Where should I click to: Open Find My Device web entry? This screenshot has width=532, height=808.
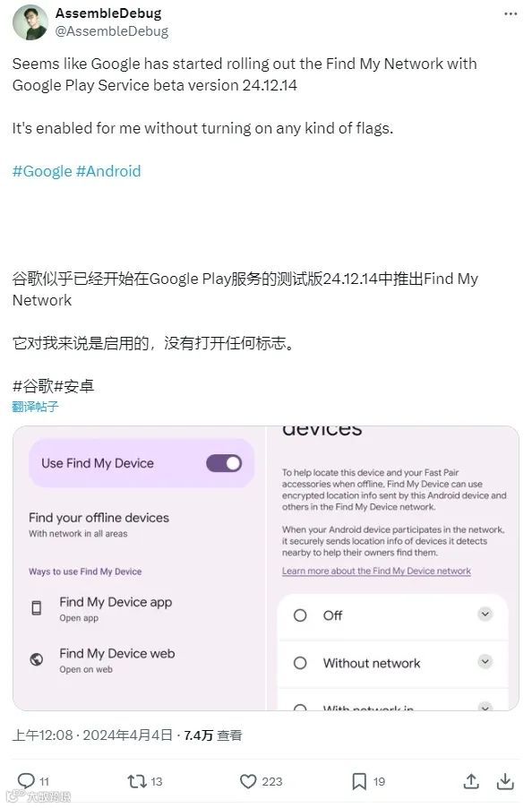click(117, 659)
